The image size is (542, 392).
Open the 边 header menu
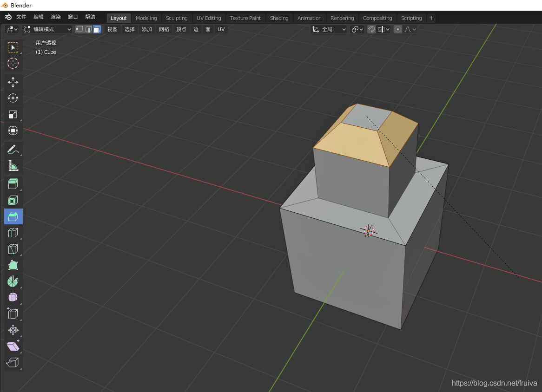(x=196, y=29)
